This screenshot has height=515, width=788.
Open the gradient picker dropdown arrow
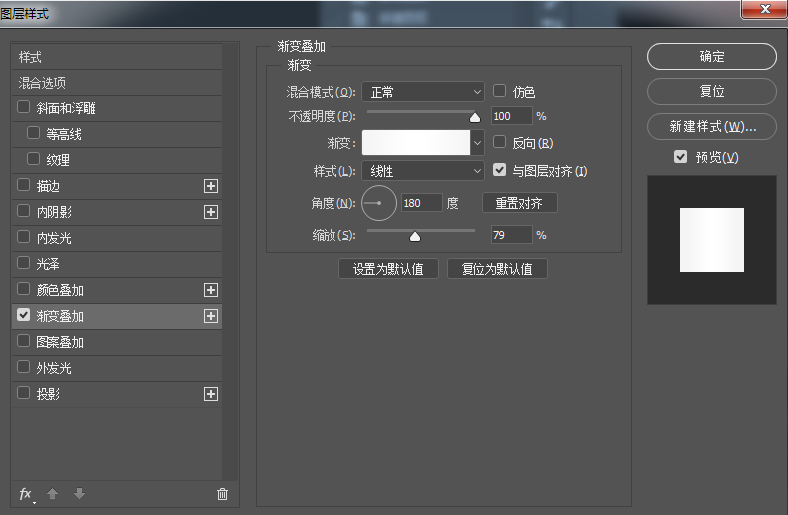[477, 143]
